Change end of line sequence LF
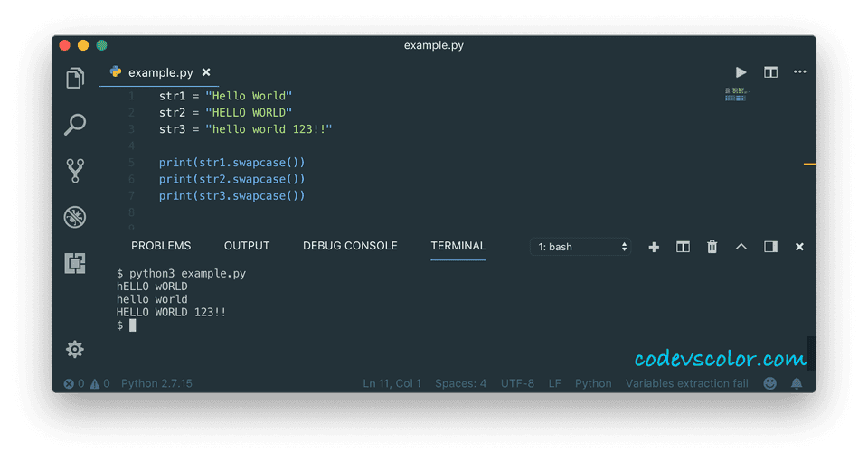Viewport: 868px width, 461px height. pos(554,383)
